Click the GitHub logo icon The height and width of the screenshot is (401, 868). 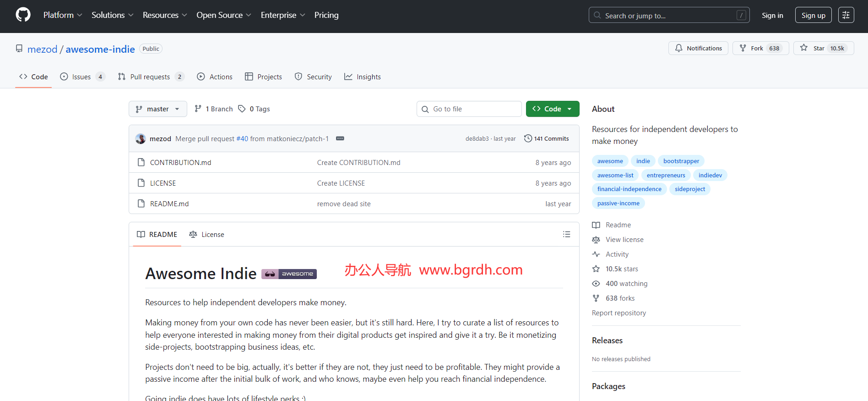point(23,15)
